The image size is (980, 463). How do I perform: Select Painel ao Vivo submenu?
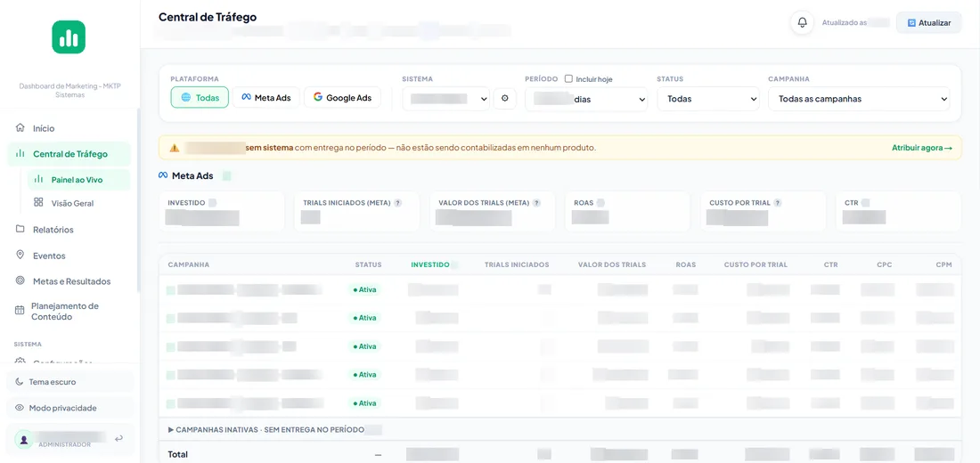pos(78,179)
